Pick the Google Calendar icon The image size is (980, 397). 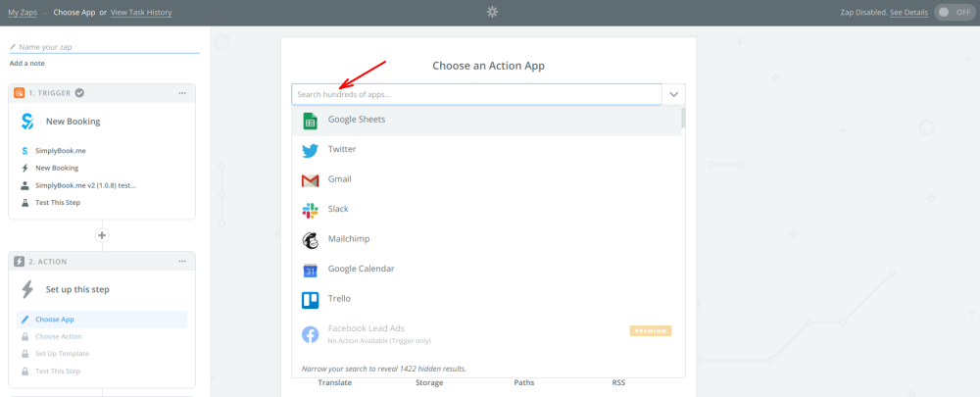point(310,270)
